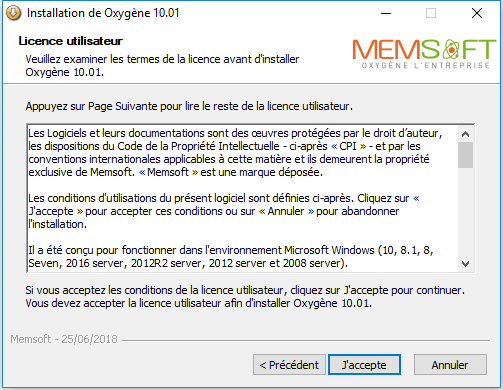Minimize the Oxygène installer window
Screen dimensions: 503x390
pos(386,13)
